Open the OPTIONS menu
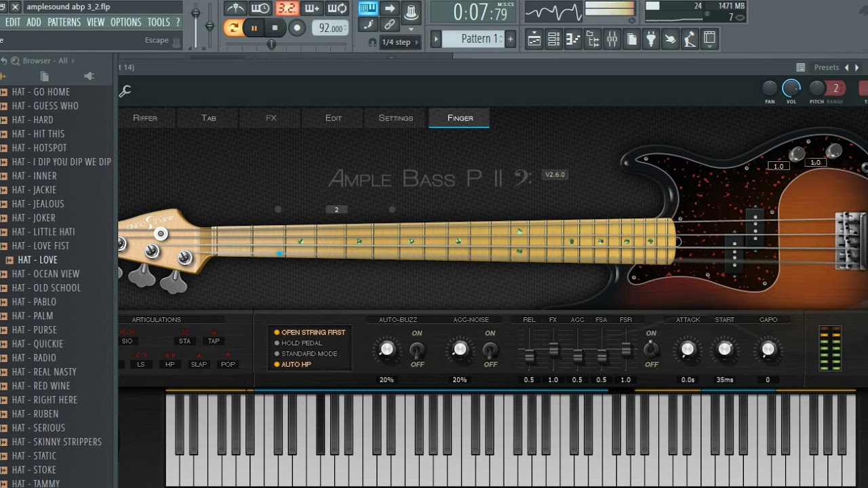This screenshot has height=488, width=868. (x=126, y=22)
